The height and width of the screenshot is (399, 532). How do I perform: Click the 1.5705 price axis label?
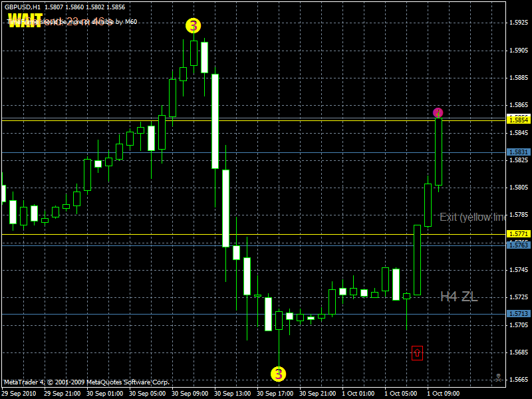(x=519, y=325)
